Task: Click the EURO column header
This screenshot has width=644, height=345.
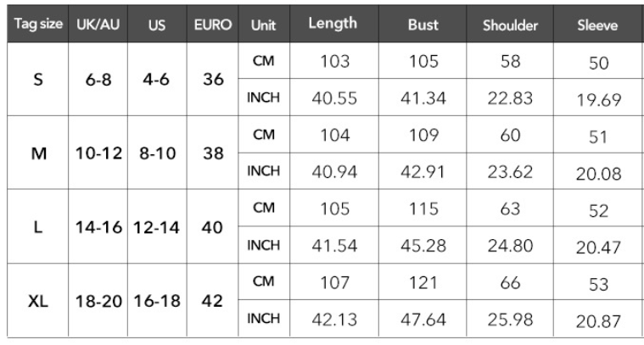Action: pyautogui.click(x=213, y=25)
